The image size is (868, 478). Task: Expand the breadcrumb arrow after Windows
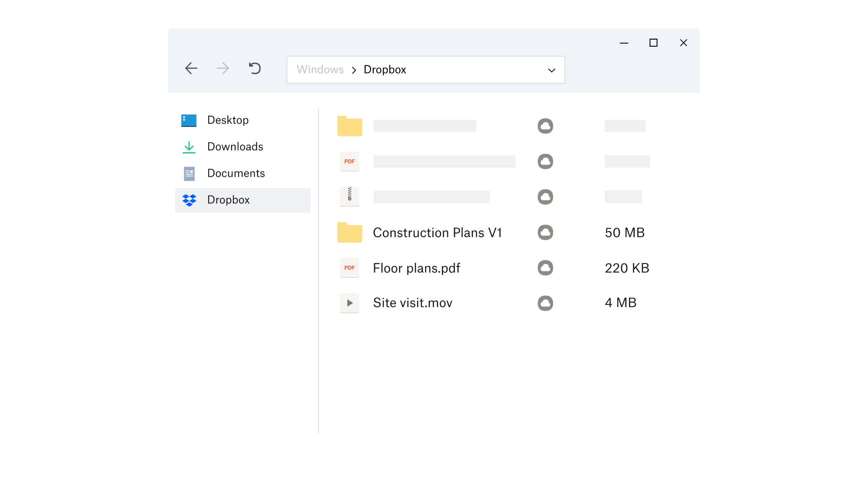coord(353,70)
